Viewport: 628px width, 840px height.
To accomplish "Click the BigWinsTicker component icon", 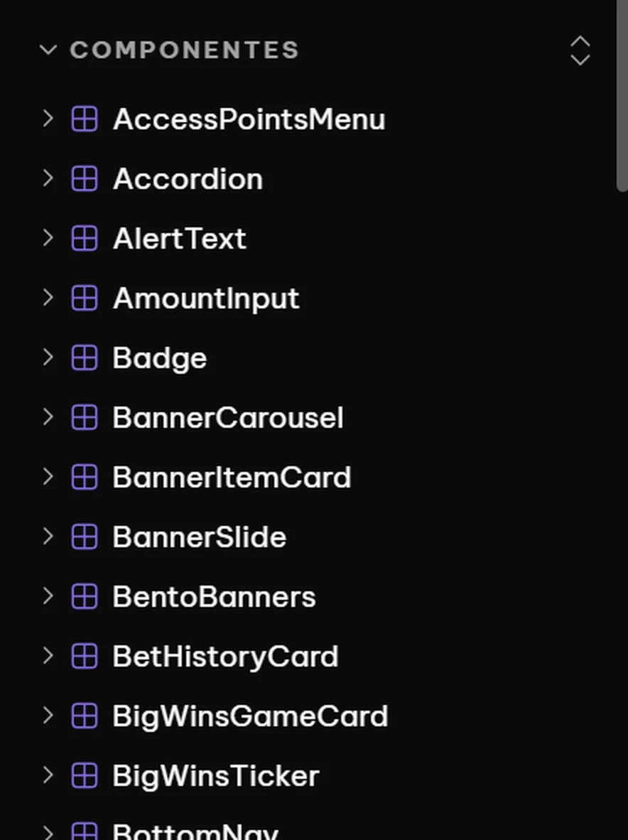I will pos(85,776).
